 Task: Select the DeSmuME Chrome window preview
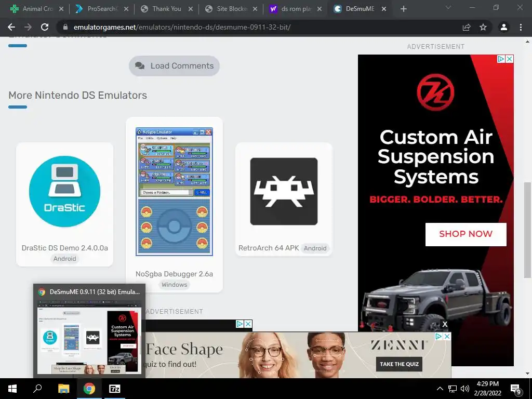pos(89,331)
